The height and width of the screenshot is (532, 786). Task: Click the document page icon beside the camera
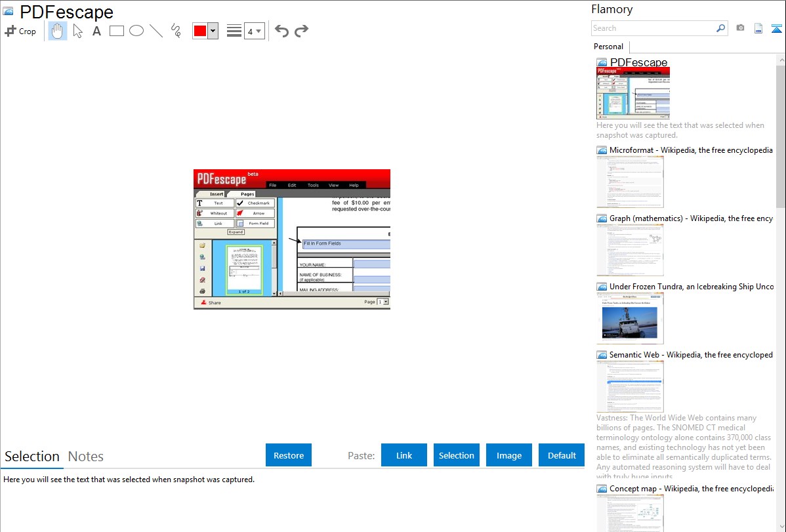click(758, 28)
